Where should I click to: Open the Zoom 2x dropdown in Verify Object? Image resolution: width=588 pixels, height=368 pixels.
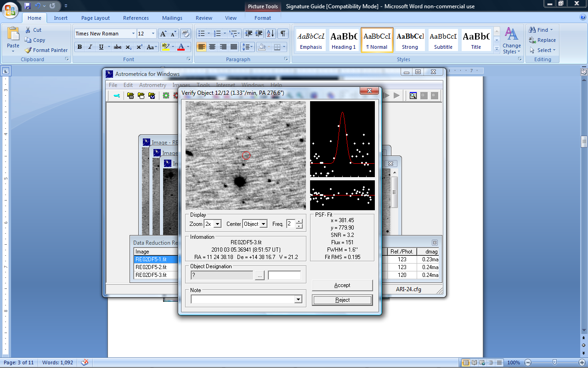click(218, 224)
